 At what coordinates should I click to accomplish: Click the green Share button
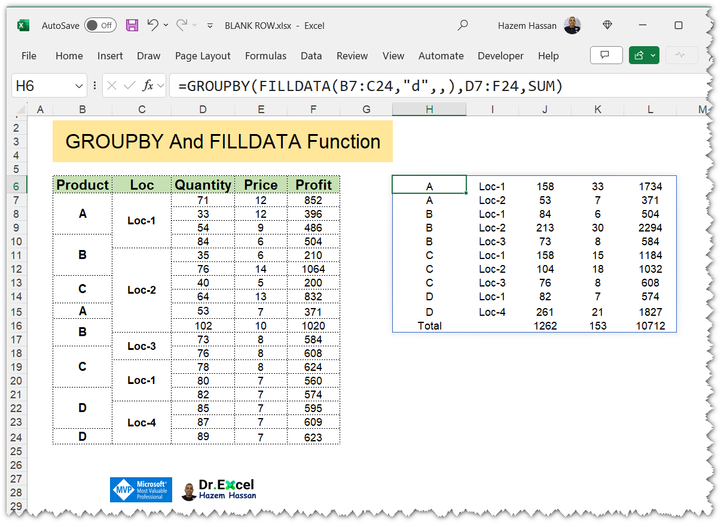[639, 55]
